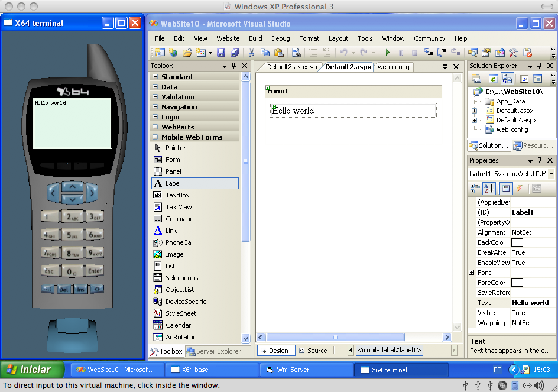Click the BackColor swatch in Properties

517,242
